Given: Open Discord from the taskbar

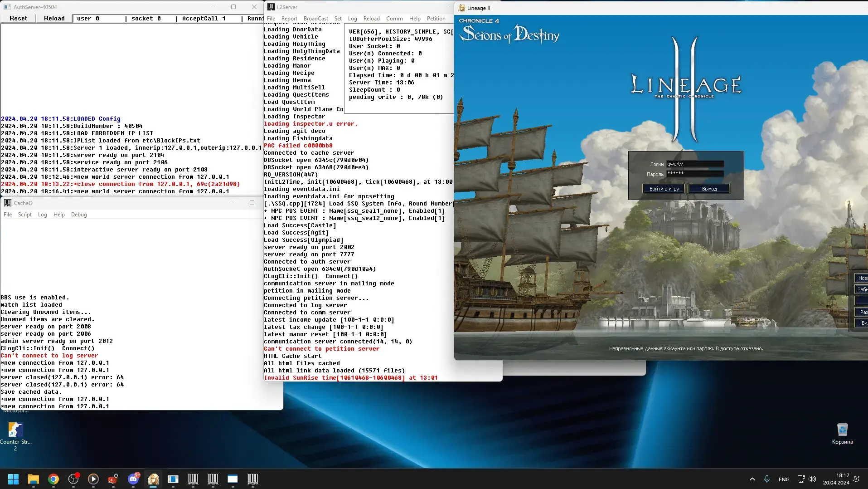Looking at the screenshot, I should (x=133, y=479).
